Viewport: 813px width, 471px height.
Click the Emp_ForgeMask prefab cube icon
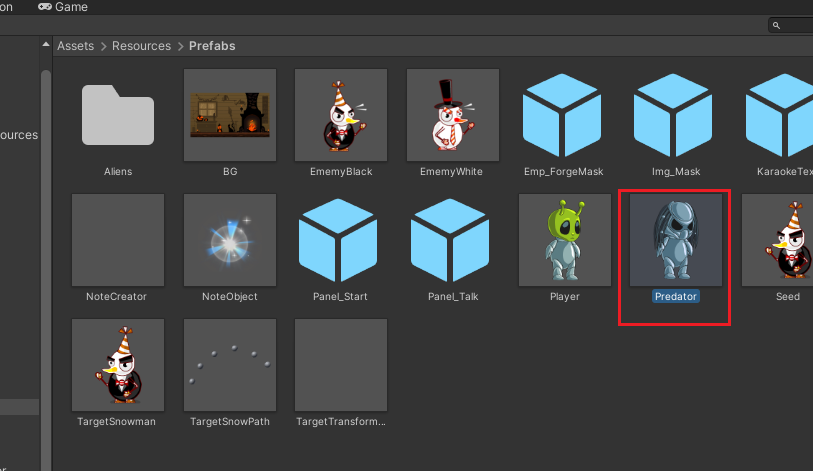click(x=564, y=115)
